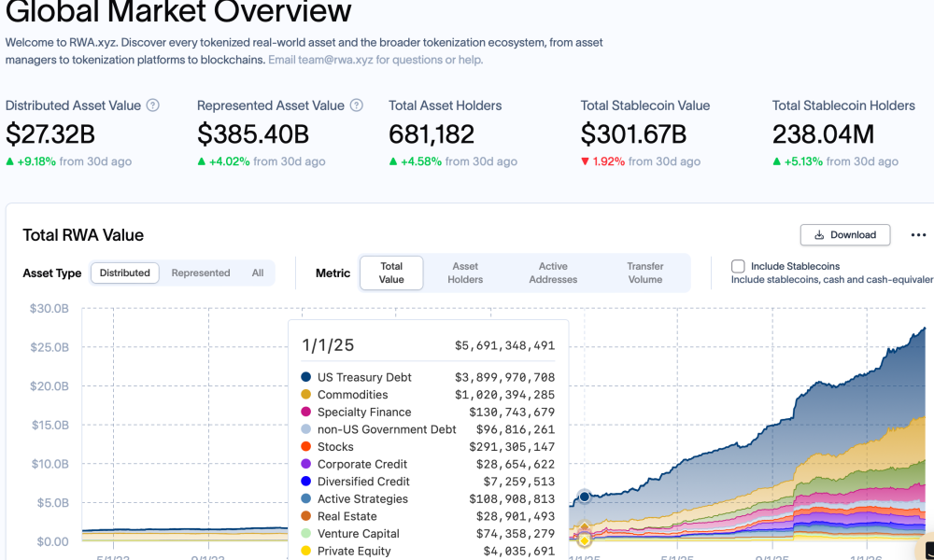
Task: Click the red down arrow by 1.92%
Action: click(585, 161)
